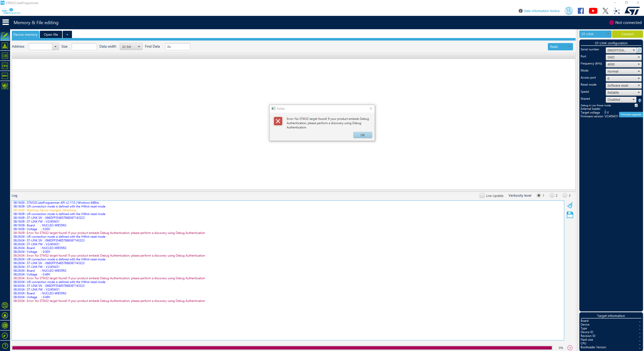Open the Reset mode dropdown
This screenshot has height=351, width=644.
click(623, 86)
